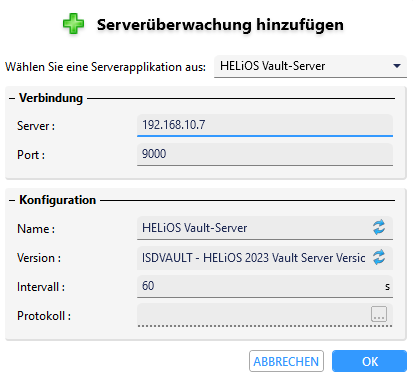Click the 'Wählen Sie eine Serverapplikation aus:' label
The image size is (413, 380).
coord(105,67)
